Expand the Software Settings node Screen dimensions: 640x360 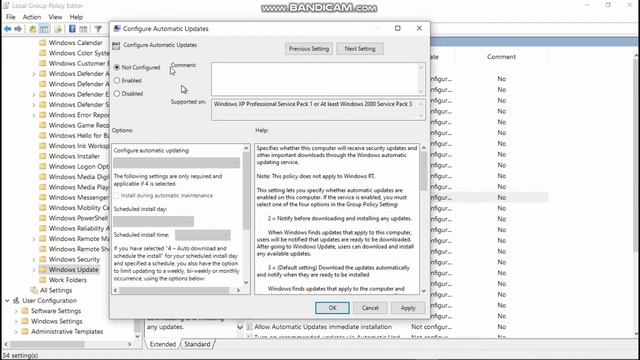click(16, 311)
